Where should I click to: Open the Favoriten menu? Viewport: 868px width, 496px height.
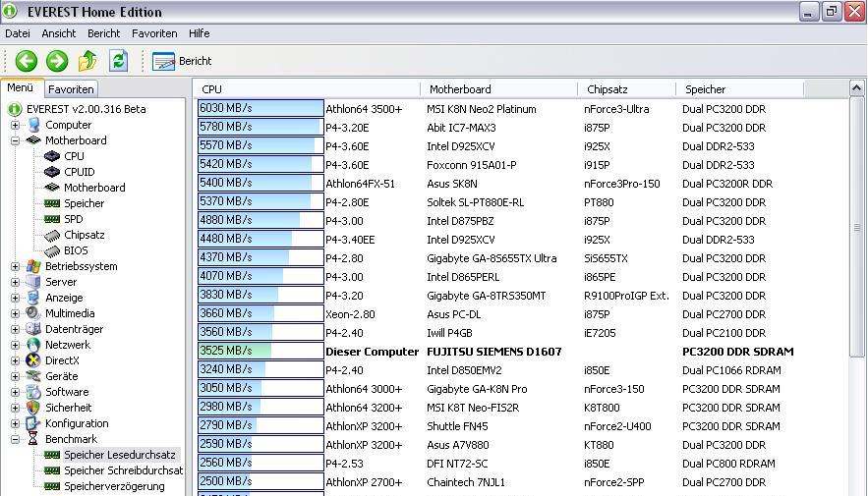[154, 33]
